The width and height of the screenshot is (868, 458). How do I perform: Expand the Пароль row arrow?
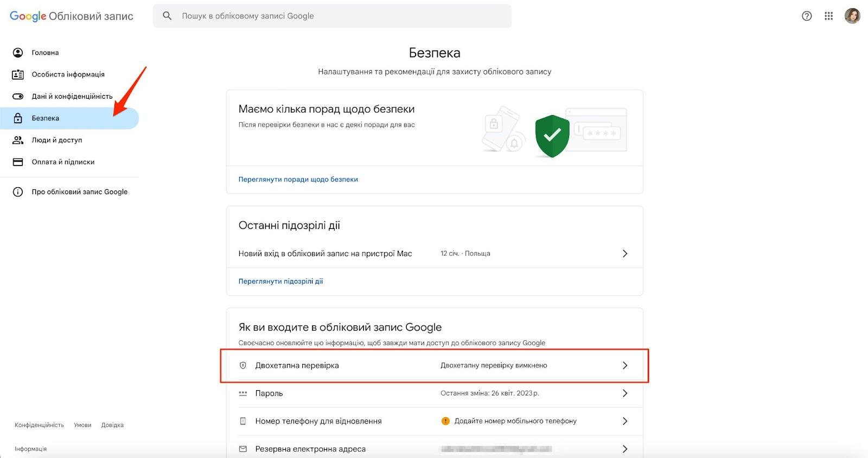625,393
